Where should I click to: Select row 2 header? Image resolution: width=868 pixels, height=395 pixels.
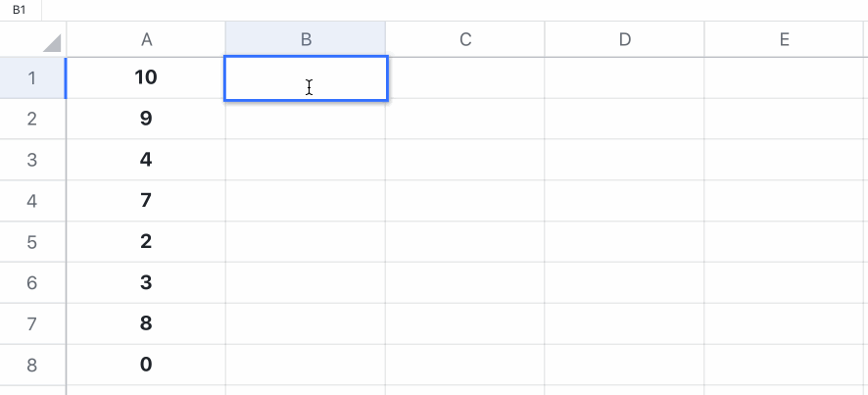32,119
